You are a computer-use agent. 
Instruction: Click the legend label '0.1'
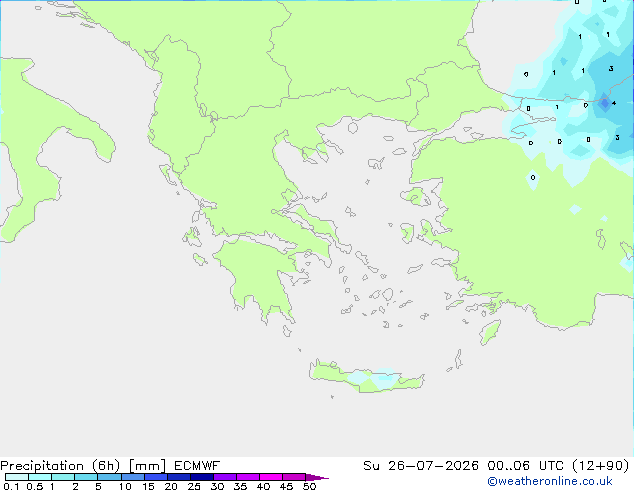(x=11, y=486)
